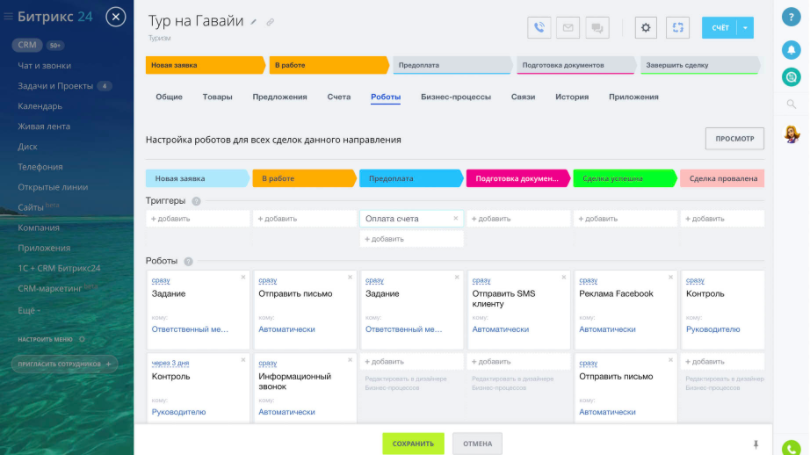Remove the Оплата счета trigger
The width and height of the screenshot is (810, 457).
(x=456, y=218)
